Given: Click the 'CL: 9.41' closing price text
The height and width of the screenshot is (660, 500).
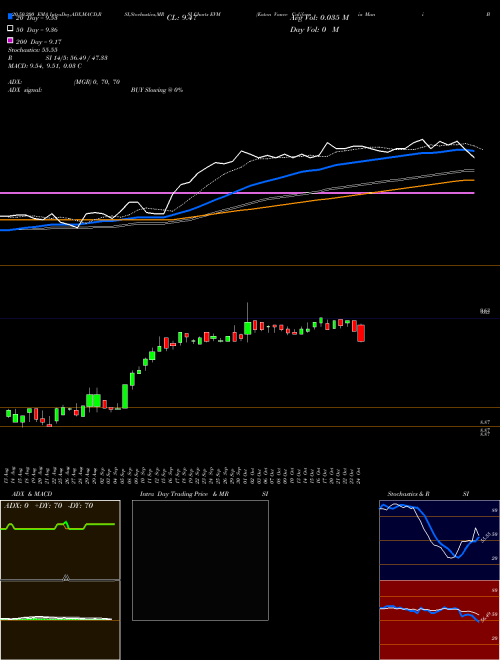Looking at the screenshot, I should (x=182, y=18).
